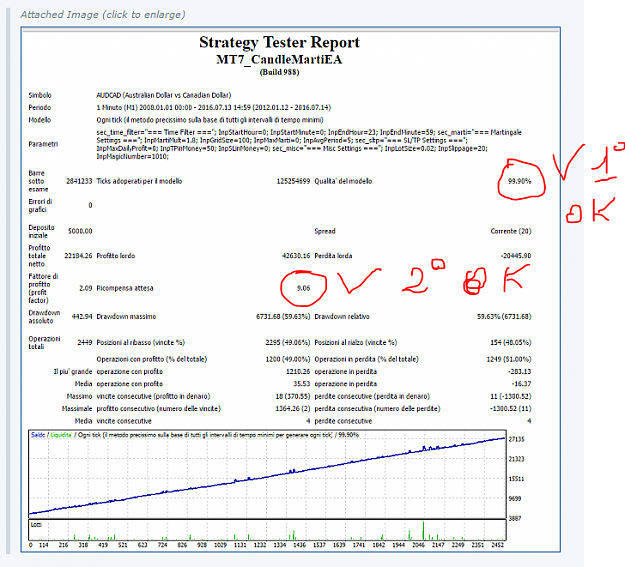Select the 'MT7_CandleMartiEA' expert name
Viewport: 625px width, 567px height.
pos(279,59)
